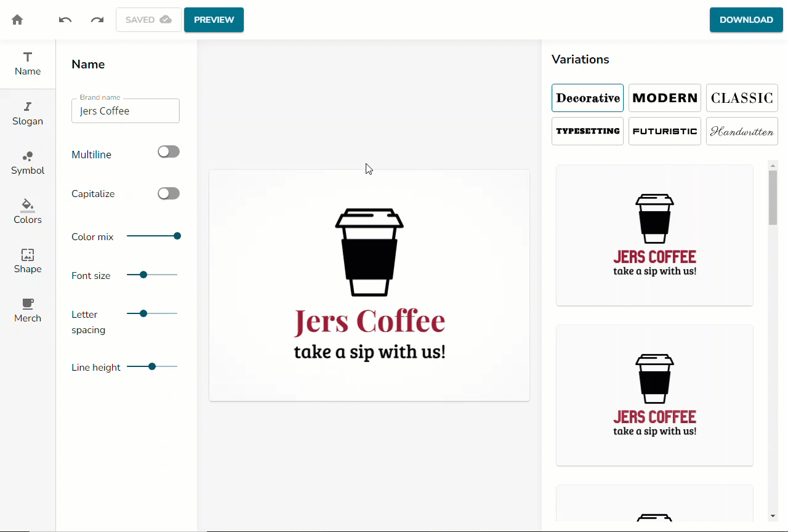This screenshot has width=788, height=532.
Task: Choose the first logo variation thumbnail
Action: (654, 235)
